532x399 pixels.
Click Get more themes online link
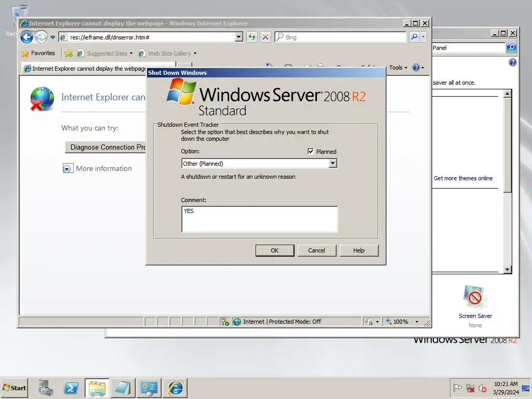click(x=463, y=179)
